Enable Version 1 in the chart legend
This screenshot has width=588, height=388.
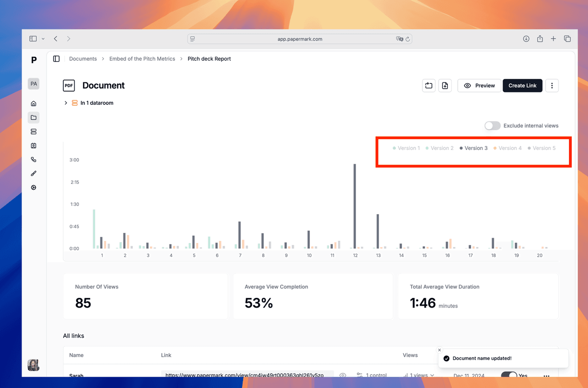[406, 148]
